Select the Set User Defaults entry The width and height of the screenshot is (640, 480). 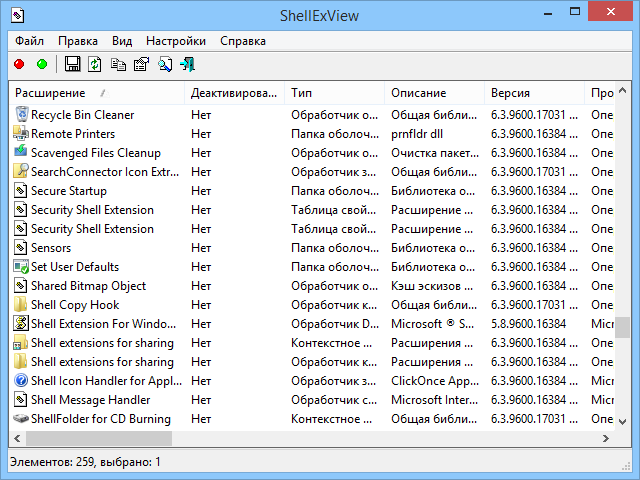tap(75, 267)
